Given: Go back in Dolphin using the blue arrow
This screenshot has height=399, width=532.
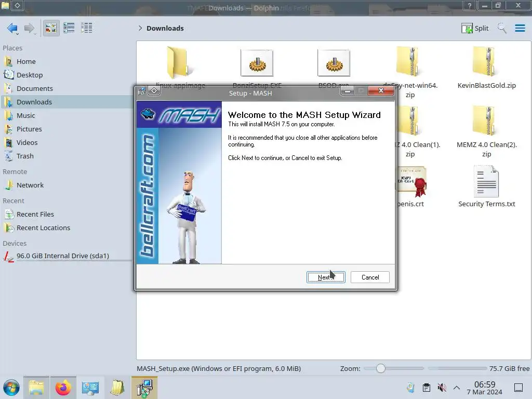Looking at the screenshot, I should (12, 28).
